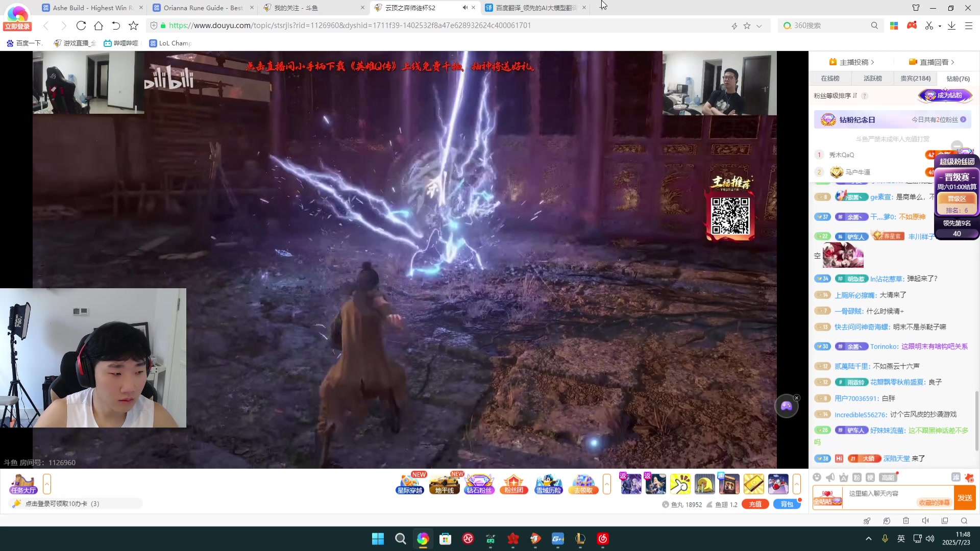Switch to the 钻粉(76) tab
980x551 pixels.
coord(958,79)
